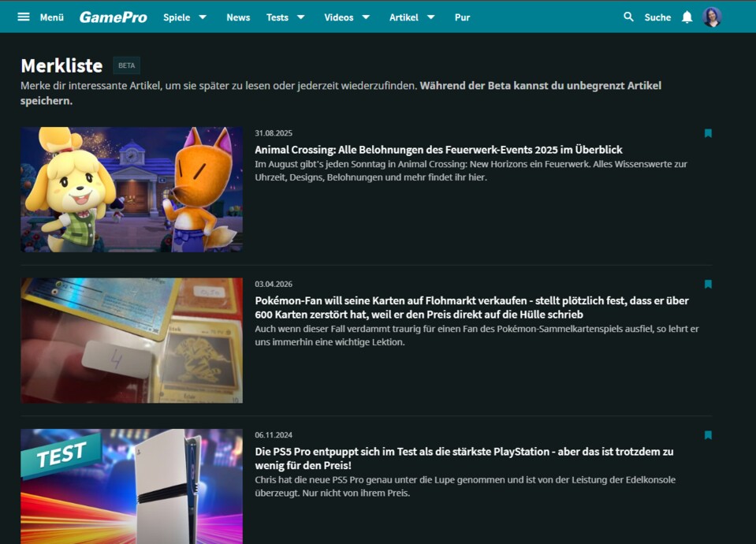The width and height of the screenshot is (756, 544).
Task: Open the hamburger menu icon
Action: point(24,17)
